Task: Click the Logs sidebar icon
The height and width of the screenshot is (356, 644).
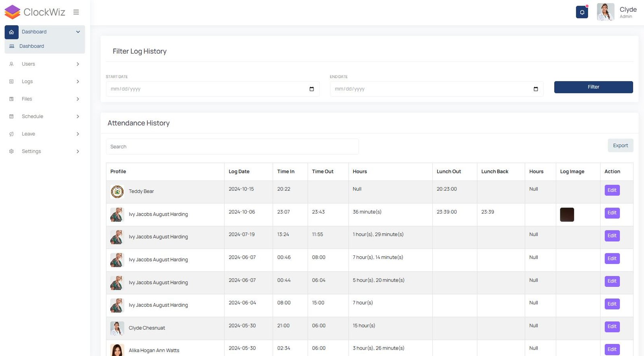Action: point(11,81)
